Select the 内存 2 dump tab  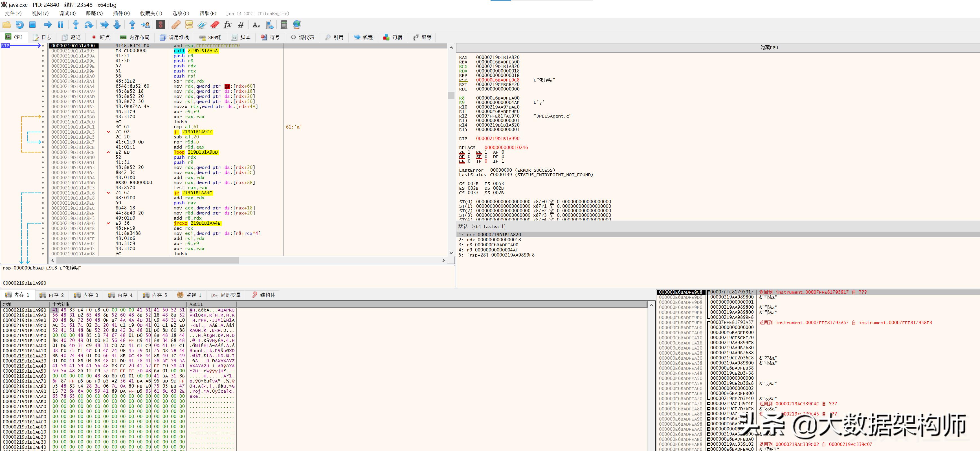[52, 295]
